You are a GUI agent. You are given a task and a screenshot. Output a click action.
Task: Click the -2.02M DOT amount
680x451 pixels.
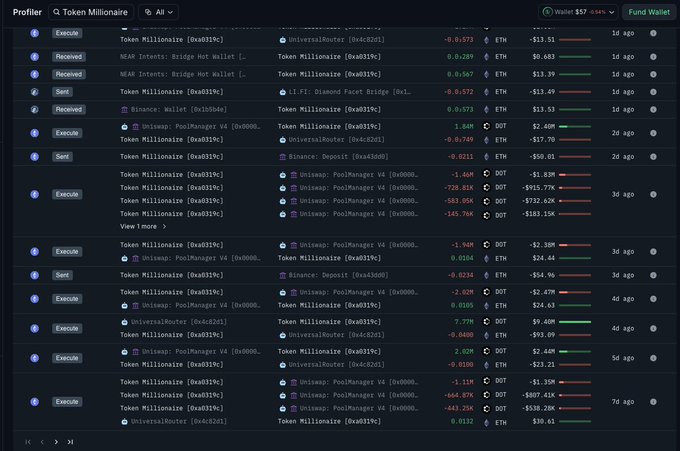tap(462, 292)
